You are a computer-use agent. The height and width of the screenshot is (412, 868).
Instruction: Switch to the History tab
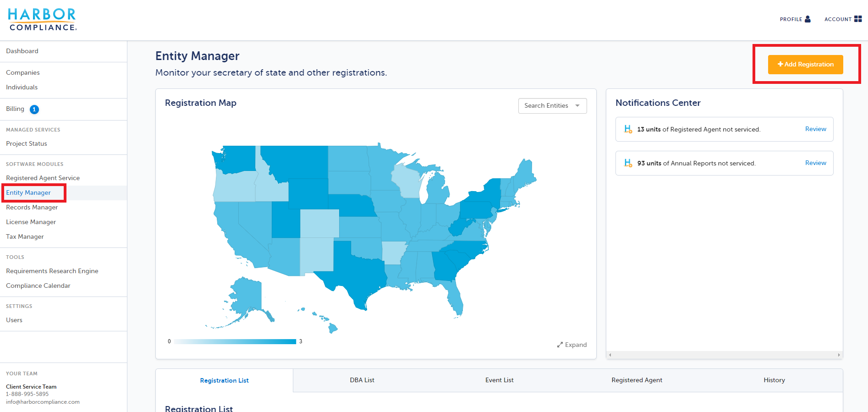[x=774, y=380]
